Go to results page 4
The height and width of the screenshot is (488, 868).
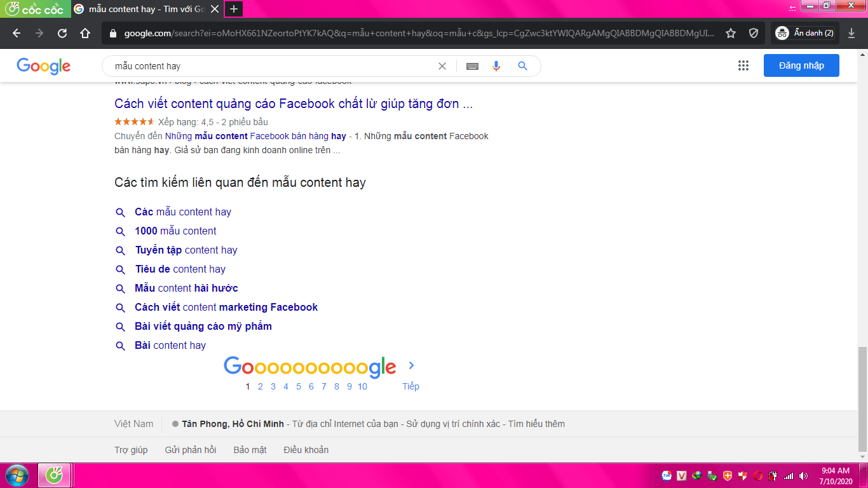[286, 386]
